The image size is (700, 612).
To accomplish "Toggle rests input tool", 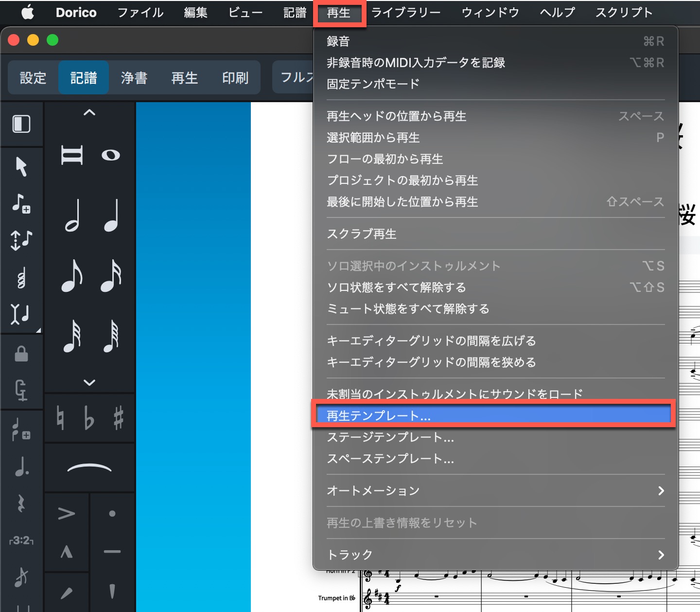I will click(21, 504).
